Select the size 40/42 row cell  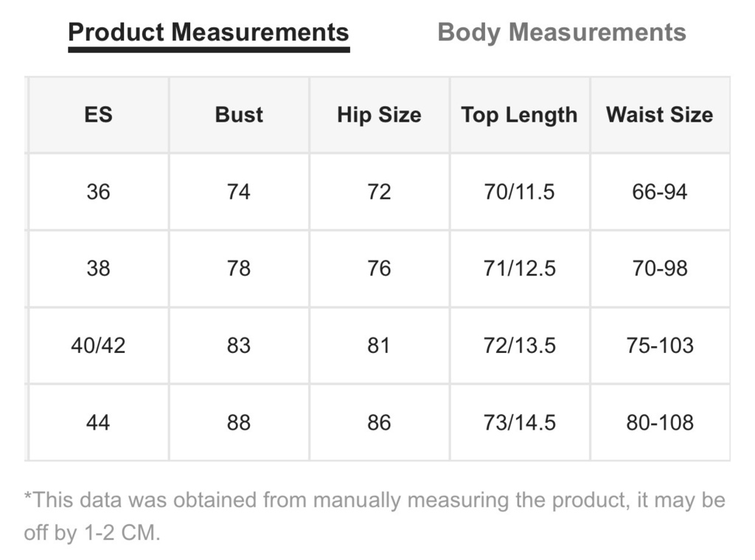(x=98, y=346)
